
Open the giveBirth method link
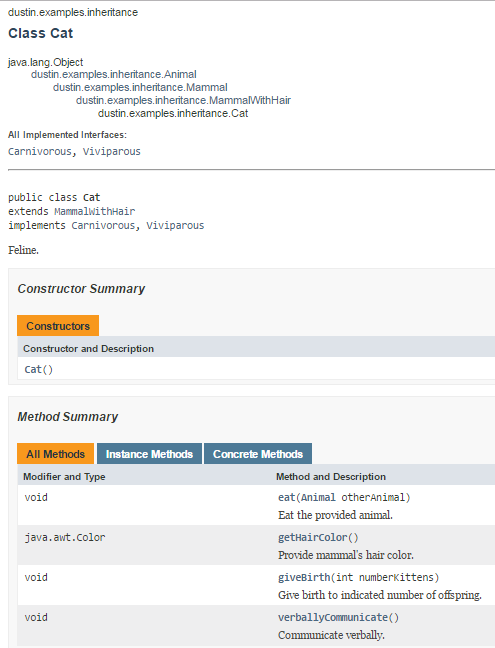[304, 577]
